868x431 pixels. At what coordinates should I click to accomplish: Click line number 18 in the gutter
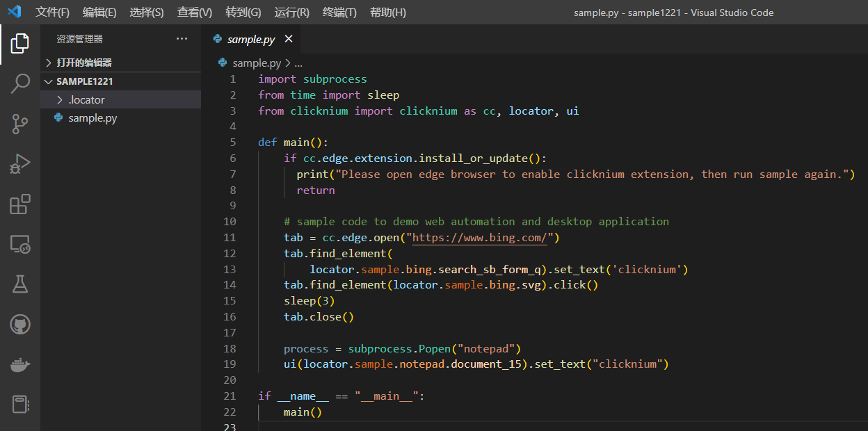pos(230,348)
